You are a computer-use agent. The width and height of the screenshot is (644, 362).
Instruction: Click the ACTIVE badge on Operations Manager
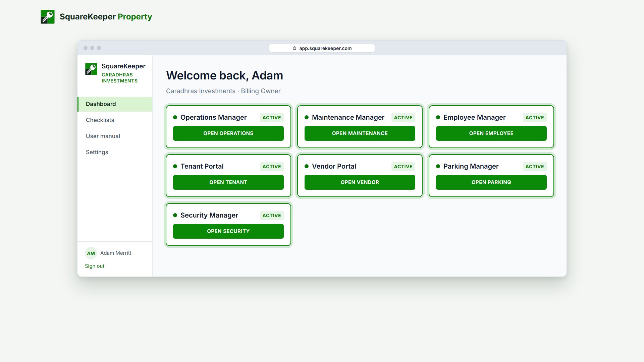272,118
